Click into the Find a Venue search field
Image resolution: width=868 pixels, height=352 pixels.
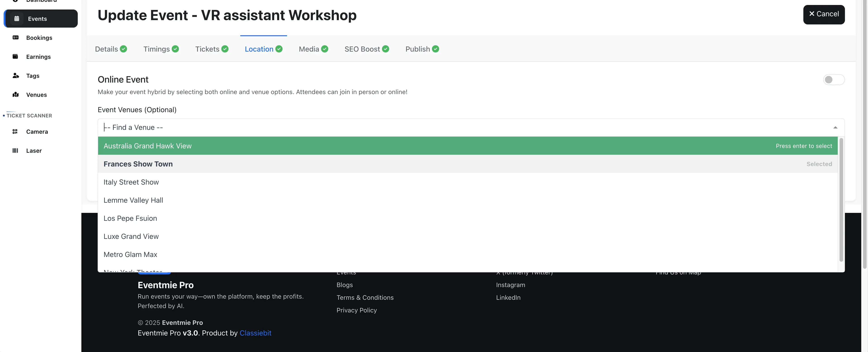click(404, 127)
